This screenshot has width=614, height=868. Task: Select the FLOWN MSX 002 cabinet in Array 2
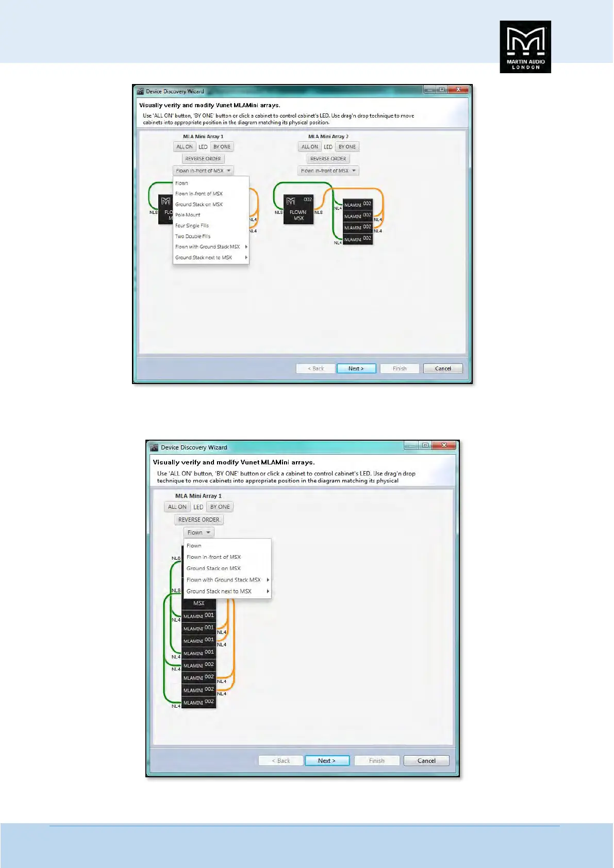(x=298, y=209)
